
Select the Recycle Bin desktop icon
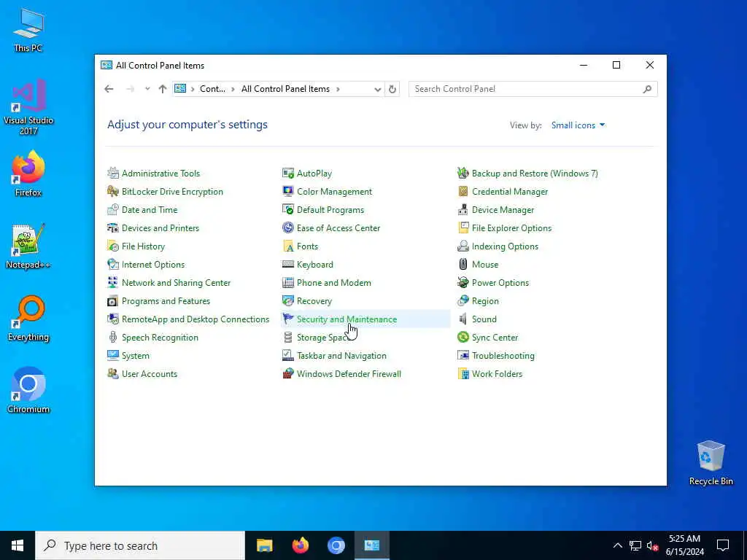(x=711, y=463)
